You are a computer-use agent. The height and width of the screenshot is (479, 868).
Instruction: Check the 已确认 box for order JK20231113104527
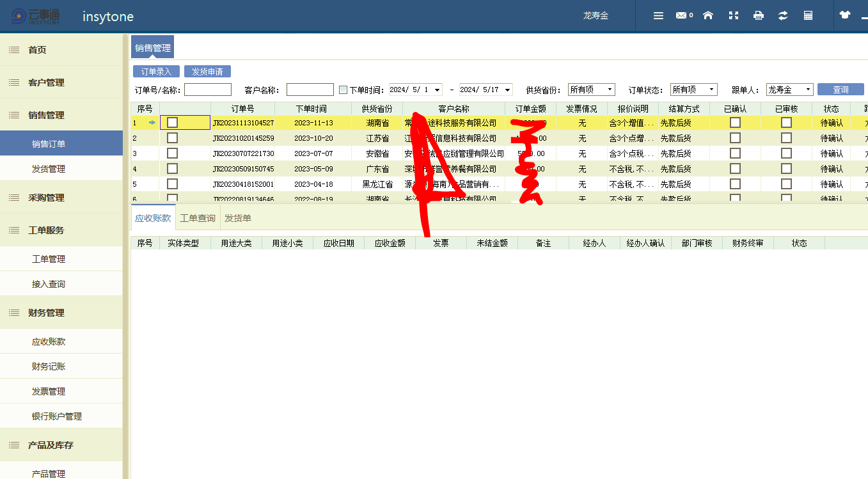click(x=735, y=122)
